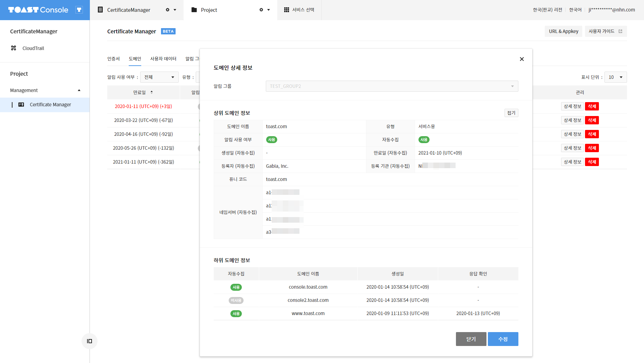Switch the 한국어 language setting
Image resolution: width=644 pixels, height=363 pixels.
pyautogui.click(x=575, y=10)
